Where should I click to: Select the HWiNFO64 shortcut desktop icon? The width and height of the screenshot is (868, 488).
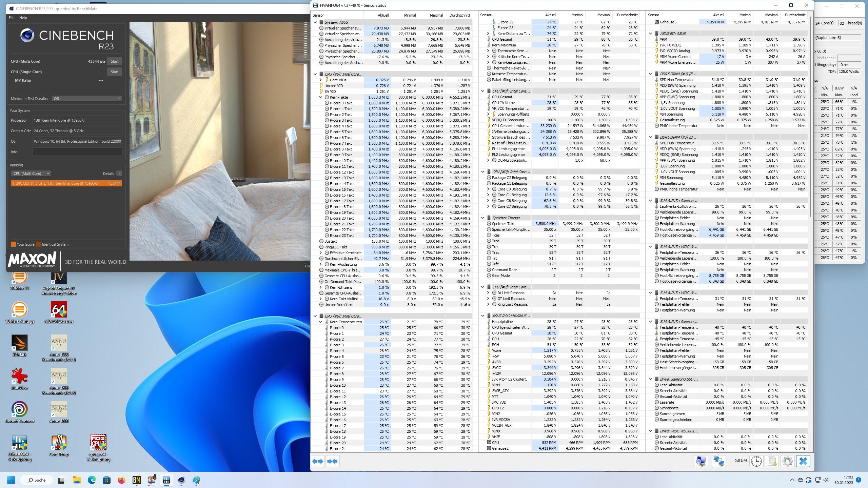tap(19, 448)
